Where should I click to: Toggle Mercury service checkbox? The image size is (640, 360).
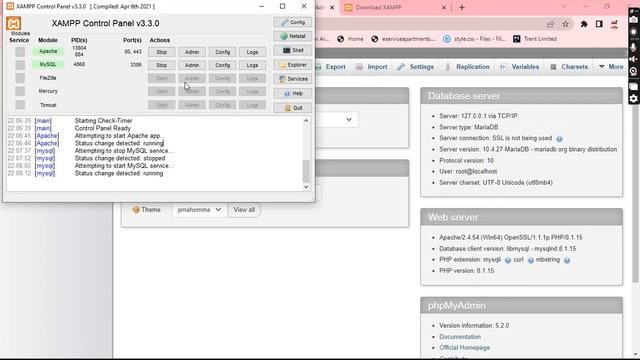(20, 91)
